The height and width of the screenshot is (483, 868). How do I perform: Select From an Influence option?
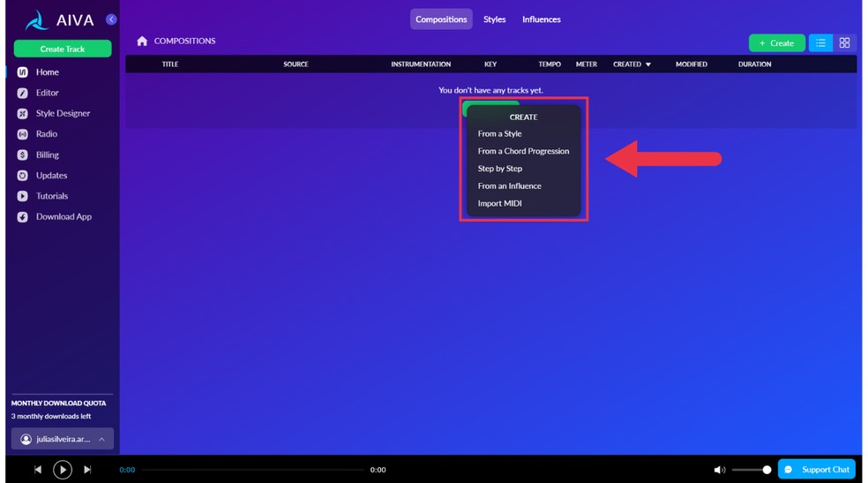pos(509,186)
